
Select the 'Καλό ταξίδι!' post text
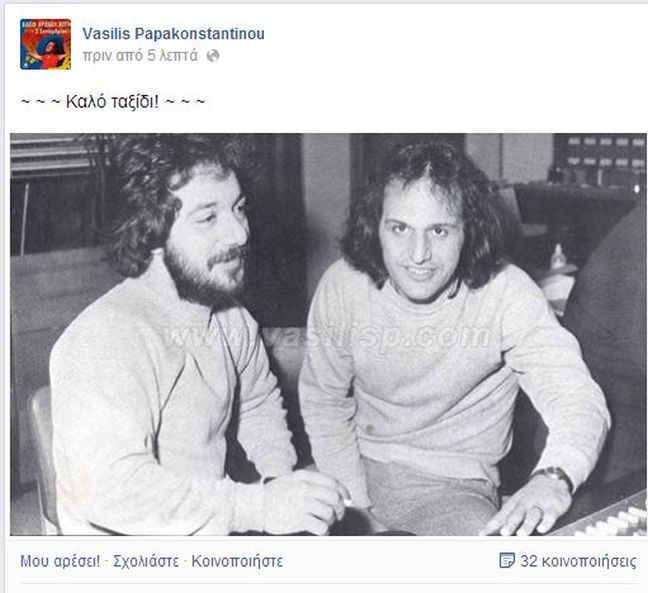(x=112, y=102)
